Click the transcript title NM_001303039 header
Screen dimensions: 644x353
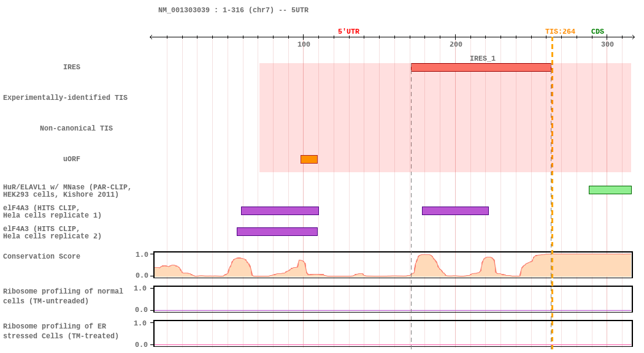(233, 10)
